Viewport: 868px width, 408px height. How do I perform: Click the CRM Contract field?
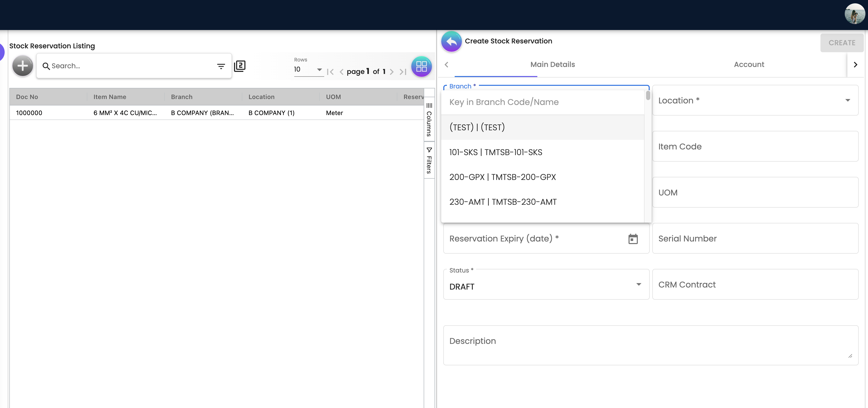point(755,285)
